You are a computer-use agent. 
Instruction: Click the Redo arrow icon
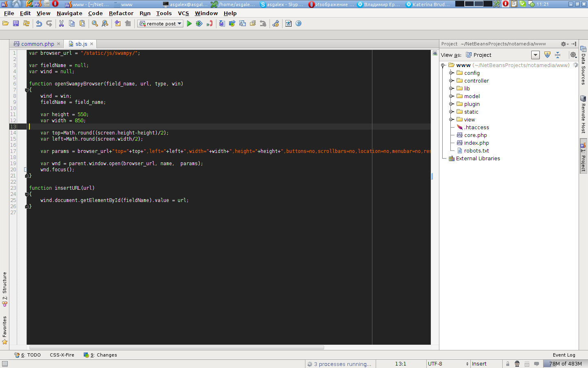pyautogui.click(x=49, y=24)
